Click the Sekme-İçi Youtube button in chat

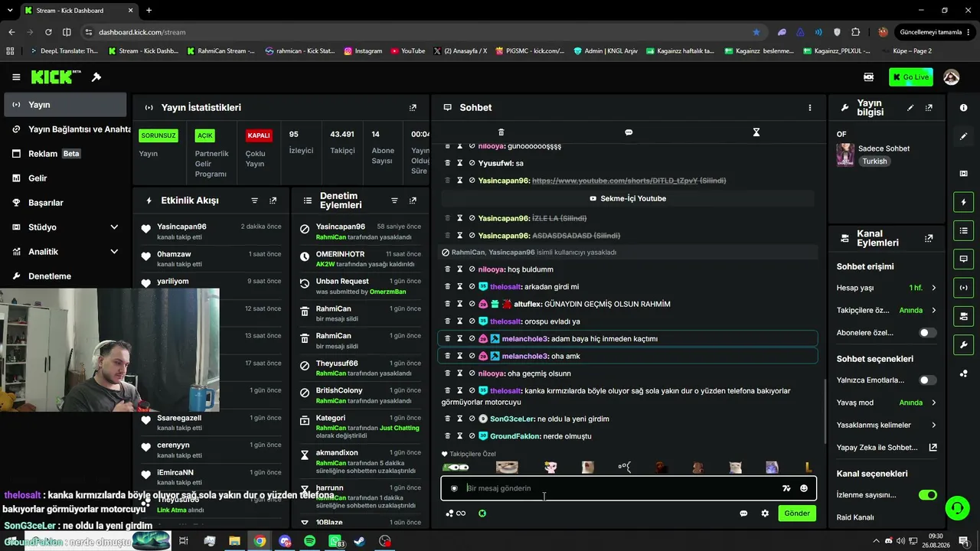(628, 198)
